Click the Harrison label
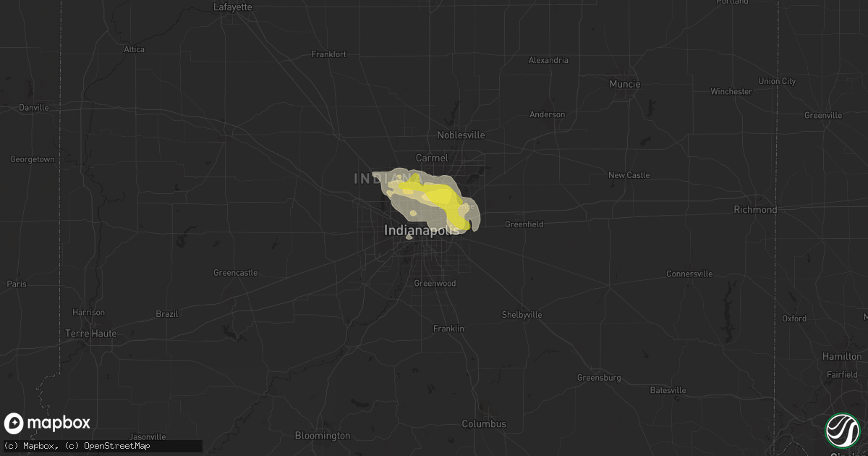868x456 pixels. pyautogui.click(x=88, y=312)
